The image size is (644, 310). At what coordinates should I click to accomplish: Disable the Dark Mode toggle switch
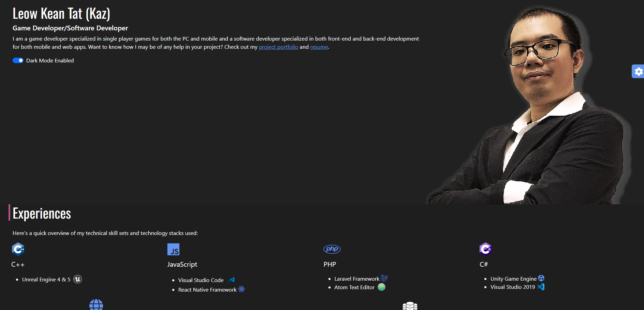[x=18, y=60]
